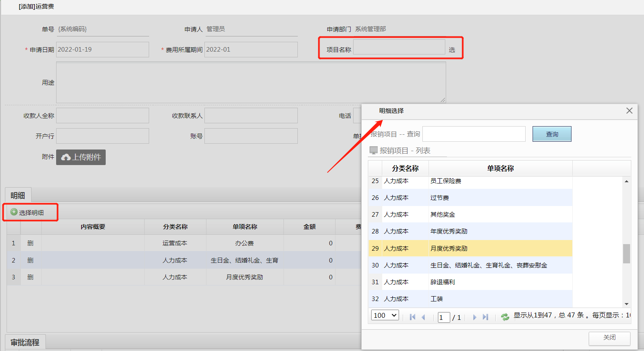Go to first page of 报销项目 list
This screenshot has height=351, width=644.
click(413, 317)
